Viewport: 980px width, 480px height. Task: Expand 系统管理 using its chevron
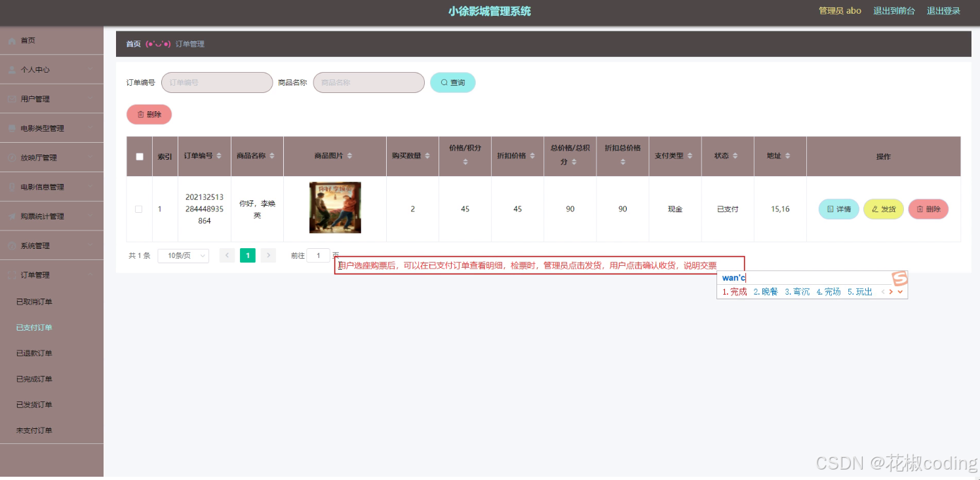(x=90, y=246)
